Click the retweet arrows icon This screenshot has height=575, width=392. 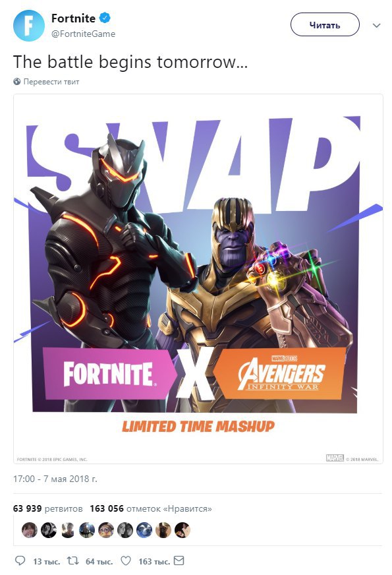coord(72,560)
